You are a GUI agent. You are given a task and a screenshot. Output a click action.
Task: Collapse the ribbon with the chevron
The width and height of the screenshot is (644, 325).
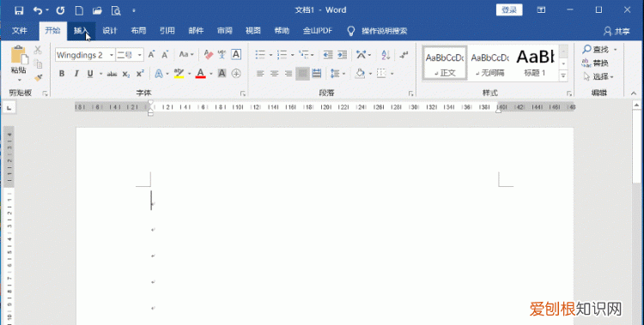[634, 93]
